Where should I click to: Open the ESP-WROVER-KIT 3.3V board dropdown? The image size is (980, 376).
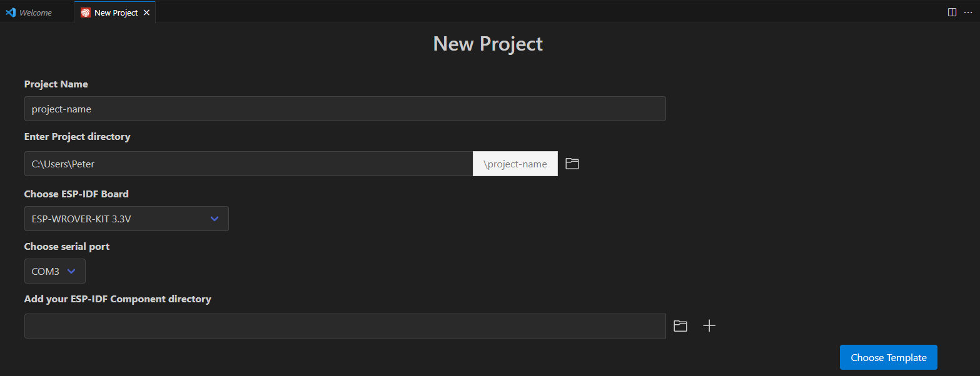coord(126,219)
